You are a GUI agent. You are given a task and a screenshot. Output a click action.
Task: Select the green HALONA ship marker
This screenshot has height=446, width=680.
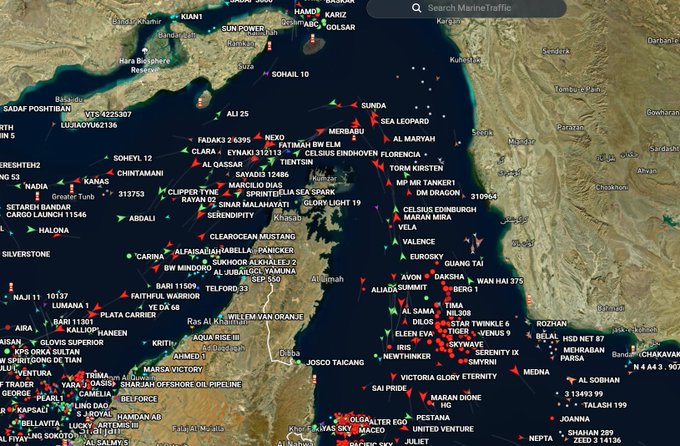tap(31, 231)
